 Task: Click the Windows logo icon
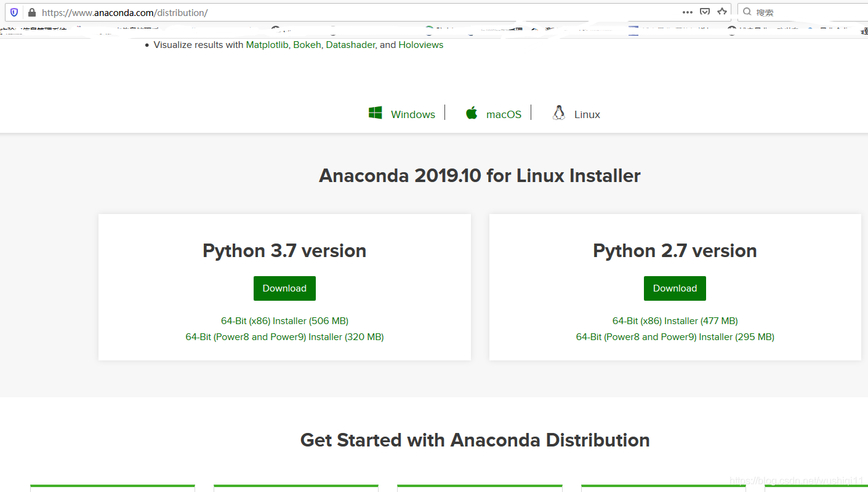pos(375,113)
